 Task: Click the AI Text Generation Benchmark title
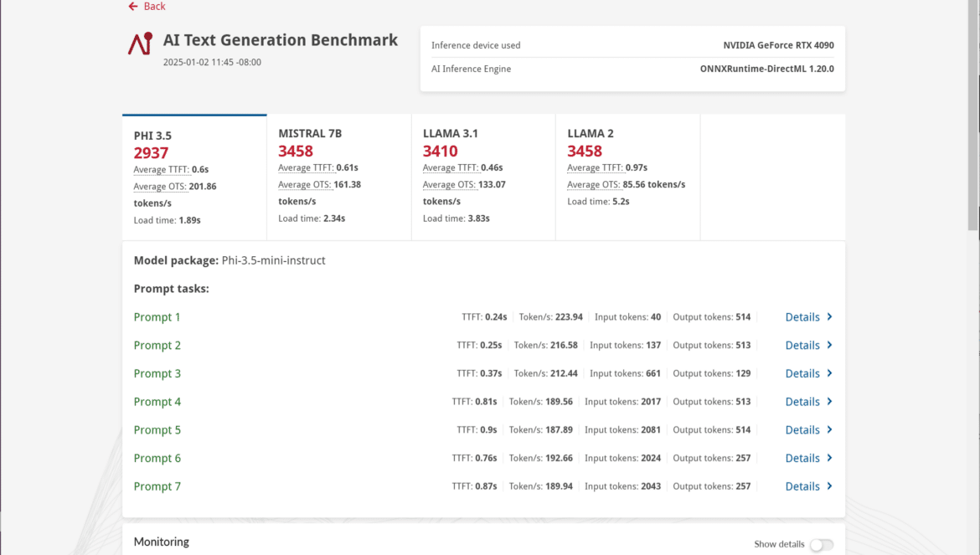point(281,40)
